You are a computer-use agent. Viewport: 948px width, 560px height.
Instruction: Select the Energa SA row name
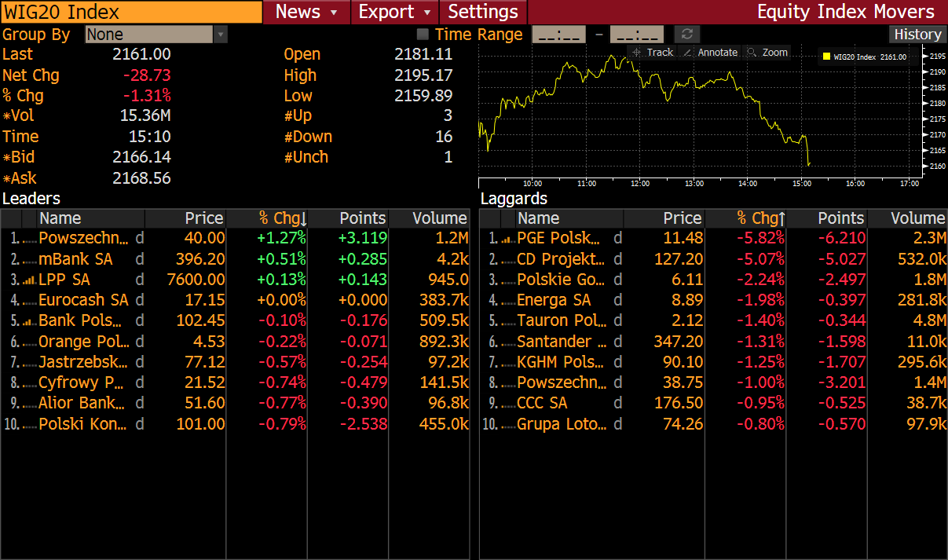coord(554,300)
